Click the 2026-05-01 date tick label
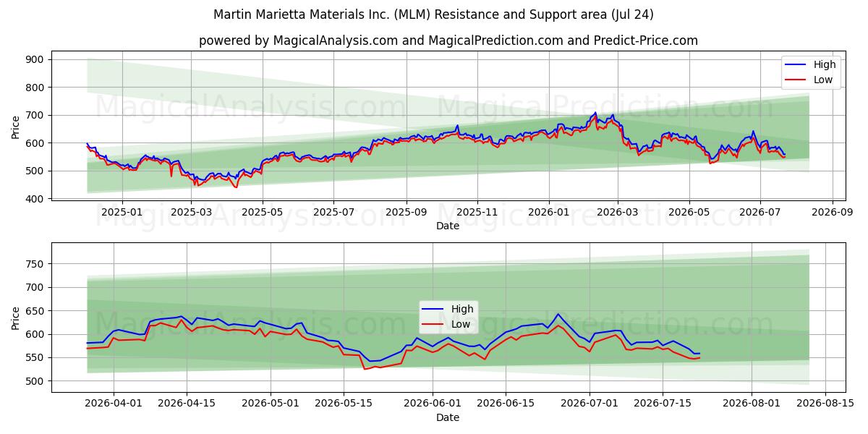 coord(271,403)
